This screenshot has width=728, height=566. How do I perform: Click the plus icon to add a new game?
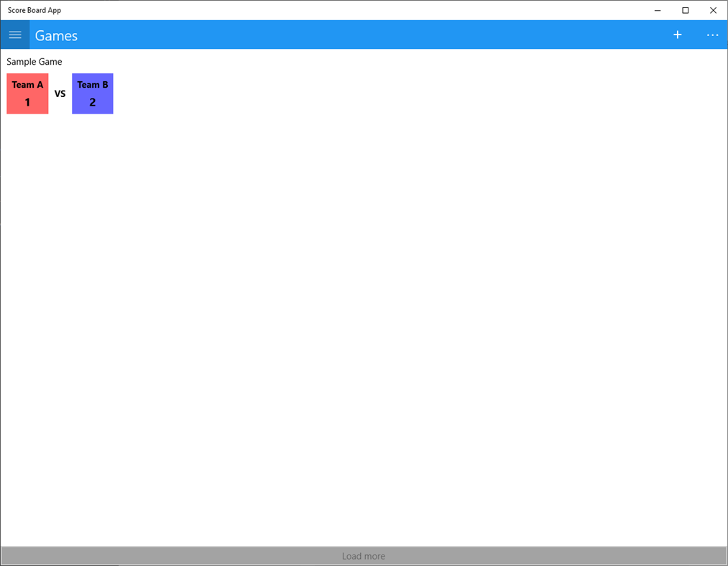(x=677, y=34)
